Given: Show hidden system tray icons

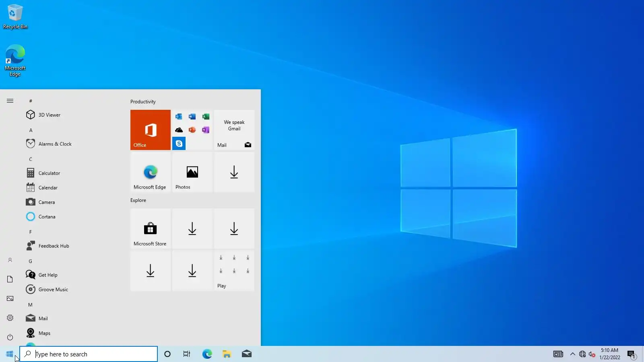Looking at the screenshot, I should point(572,354).
